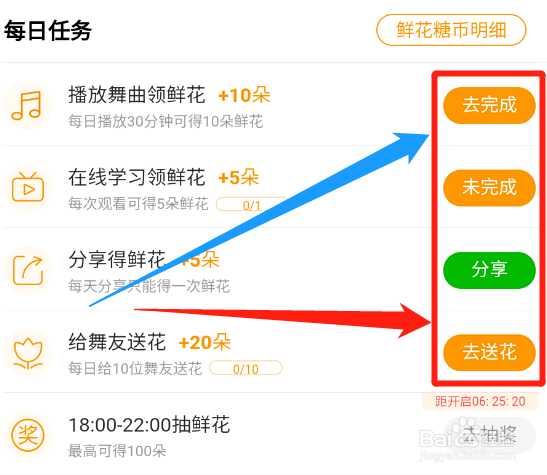Tap the 未完成 button
The width and height of the screenshot is (547, 475).
[x=489, y=188]
